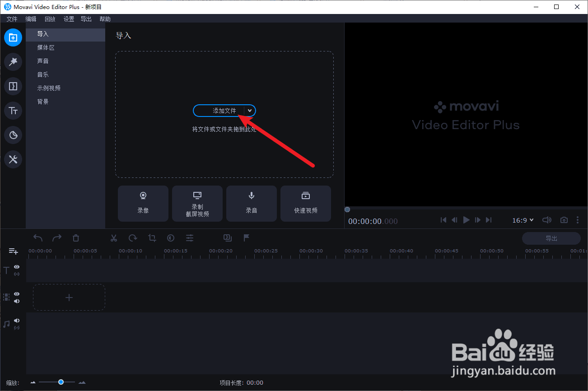This screenshot has height=391, width=588.
Task: Click the plus placeholder on video track
Action: pos(69,297)
